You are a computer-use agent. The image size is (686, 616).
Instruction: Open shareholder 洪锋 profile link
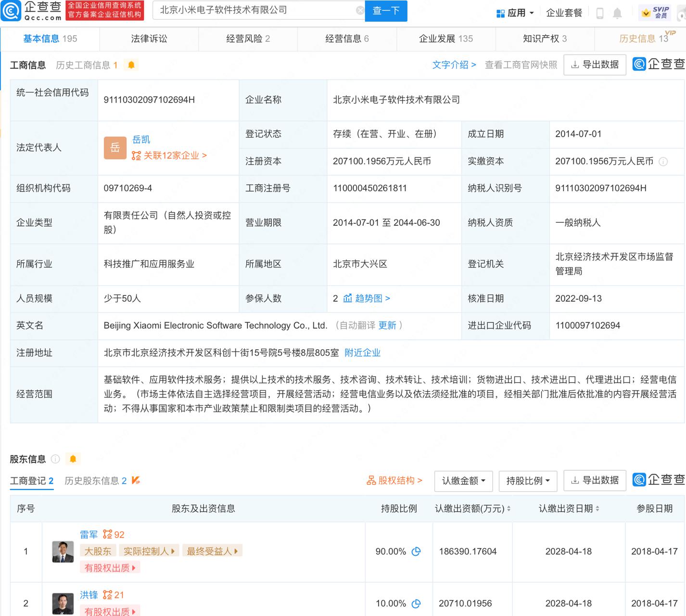pos(89,595)
